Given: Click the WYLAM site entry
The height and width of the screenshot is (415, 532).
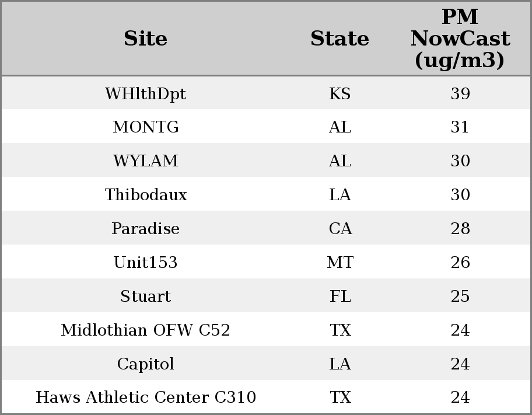Looking at the screenshot, I should pyautogui.click(x=145, y=161).
